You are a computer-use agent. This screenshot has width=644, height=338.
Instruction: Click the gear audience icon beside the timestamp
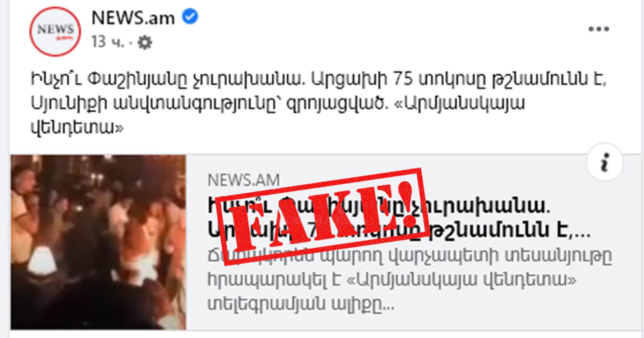[x=145, y=43]
